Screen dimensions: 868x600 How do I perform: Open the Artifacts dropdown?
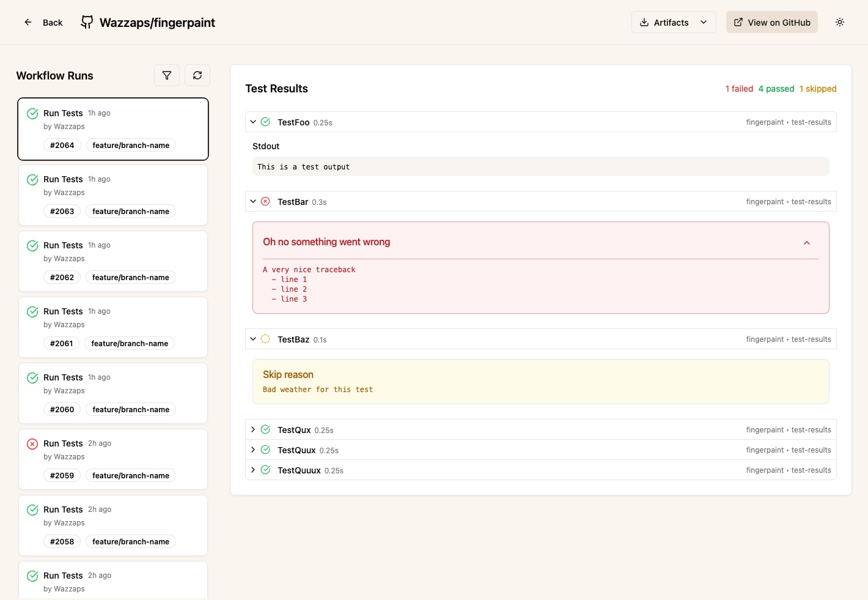pos(673,22)
